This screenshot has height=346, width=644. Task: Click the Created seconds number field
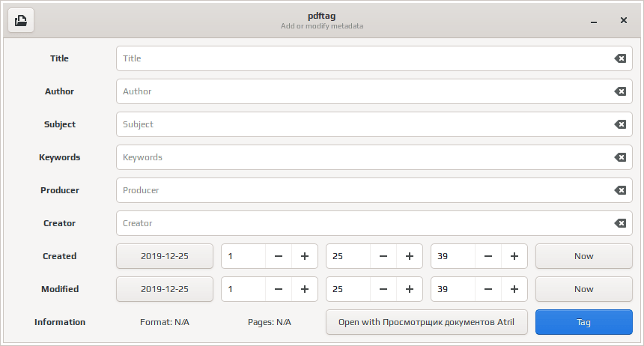pyautogui.click(x=453, y=256)
